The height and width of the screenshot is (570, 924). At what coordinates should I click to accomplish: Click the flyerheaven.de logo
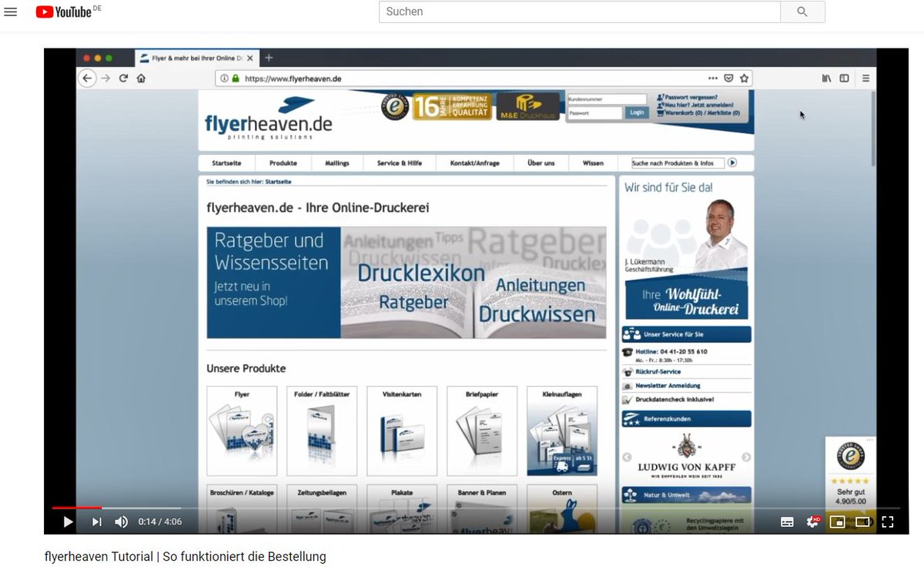pos(268,119)
